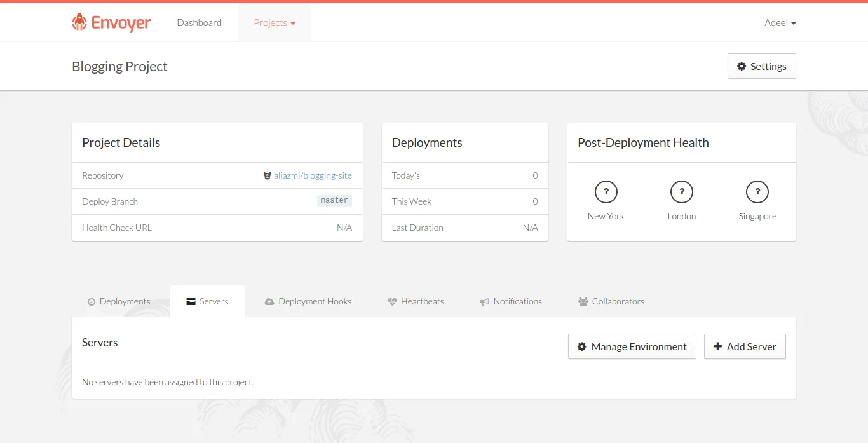Click the Singapore health status icon
Image resolution: width=868 pixels, height=443 pixels.
tap(757, 192)
